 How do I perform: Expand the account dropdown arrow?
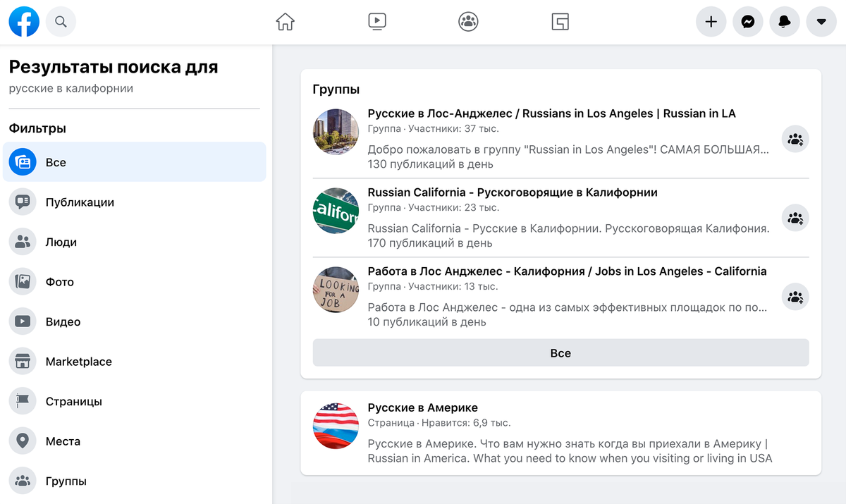821,22
